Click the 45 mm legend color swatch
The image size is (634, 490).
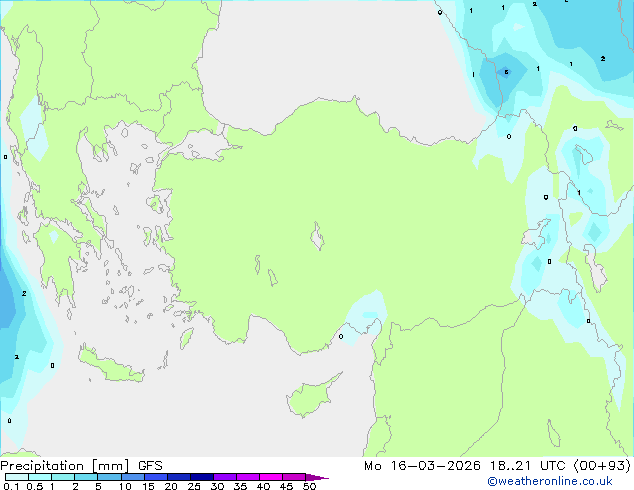coord(294,477)
